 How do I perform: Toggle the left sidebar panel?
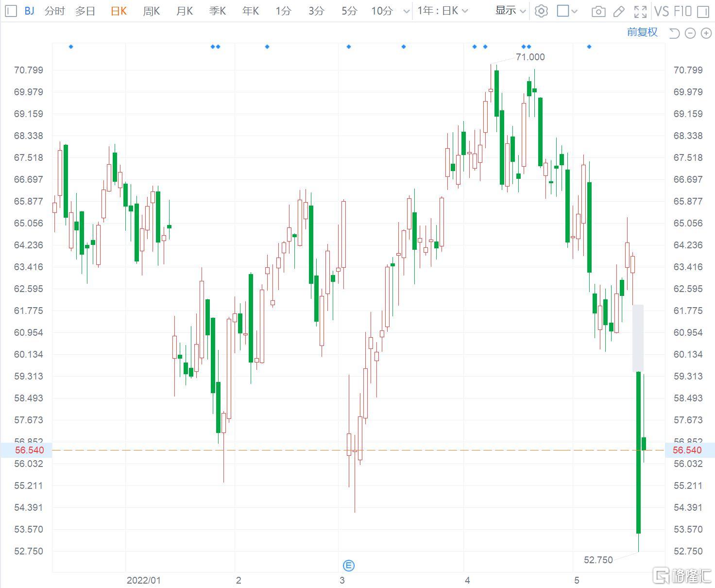point(12,11)
